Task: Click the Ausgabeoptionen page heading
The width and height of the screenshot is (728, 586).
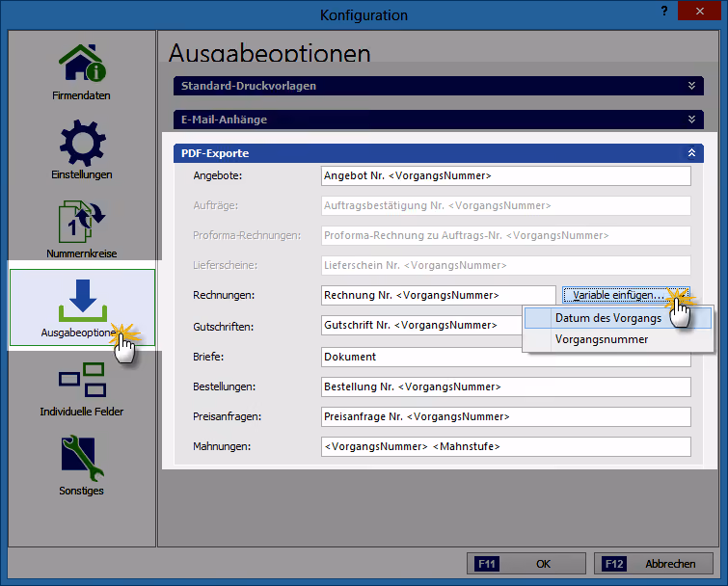Action: (x=270, y=52)
